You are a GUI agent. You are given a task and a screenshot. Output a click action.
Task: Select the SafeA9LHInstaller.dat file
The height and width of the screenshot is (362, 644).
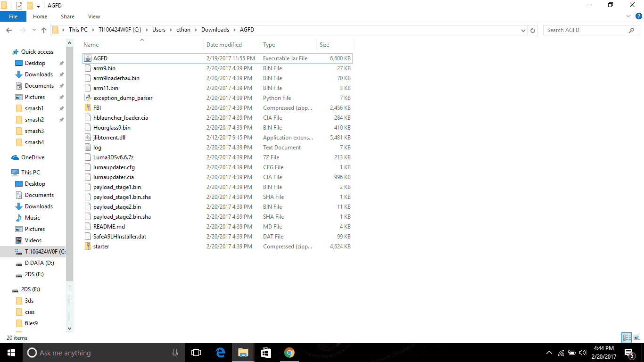click(217, 237)
